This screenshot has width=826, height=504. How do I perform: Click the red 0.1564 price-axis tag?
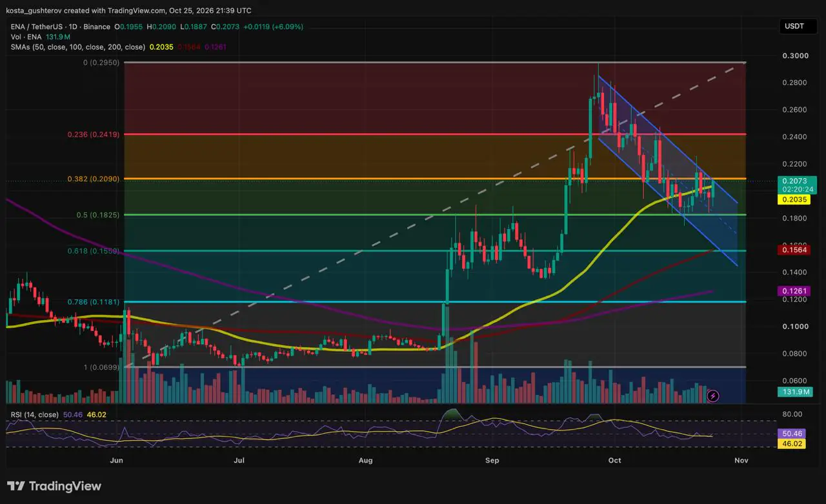pyautogui.click(x=793, y=250)
